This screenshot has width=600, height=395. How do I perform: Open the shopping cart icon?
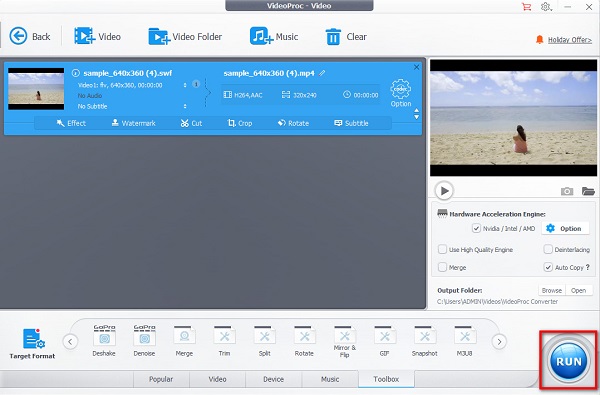pyautogui.click(x=527, y=7)
